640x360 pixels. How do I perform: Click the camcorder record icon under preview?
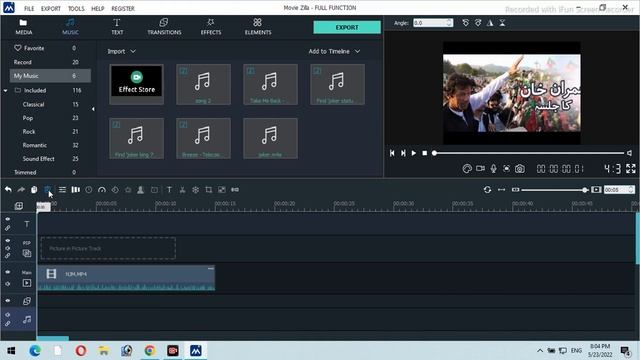(480, 168)
